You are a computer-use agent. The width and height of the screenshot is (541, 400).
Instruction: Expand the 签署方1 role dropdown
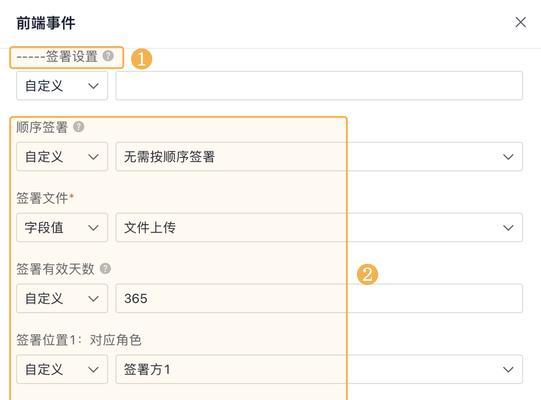tap(319, 369)
